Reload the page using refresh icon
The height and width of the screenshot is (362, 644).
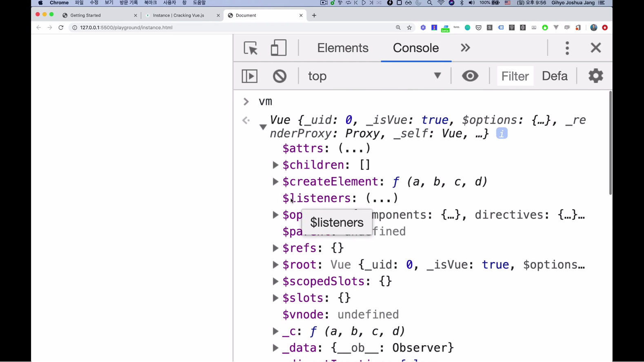(61, 27)
